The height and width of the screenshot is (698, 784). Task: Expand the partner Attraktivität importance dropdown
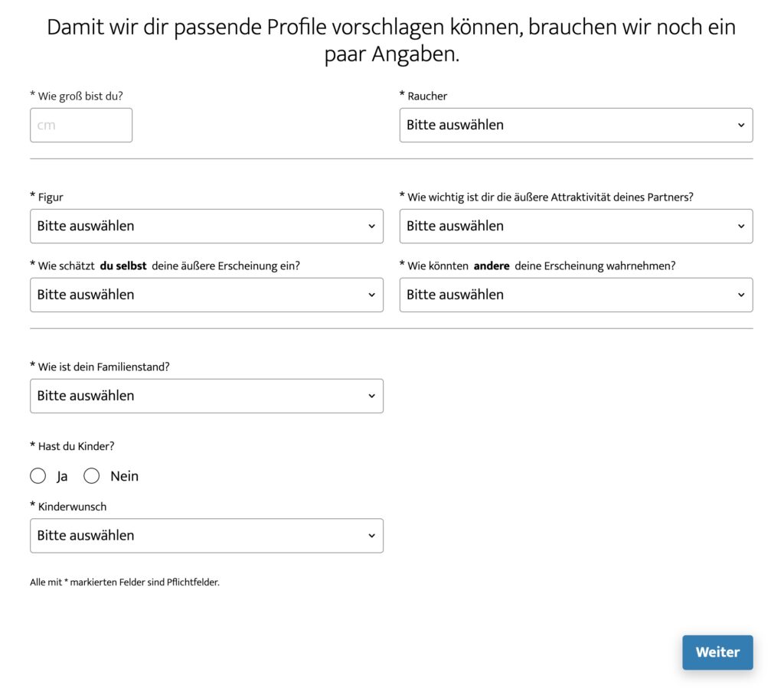click(x=567, y=226)
